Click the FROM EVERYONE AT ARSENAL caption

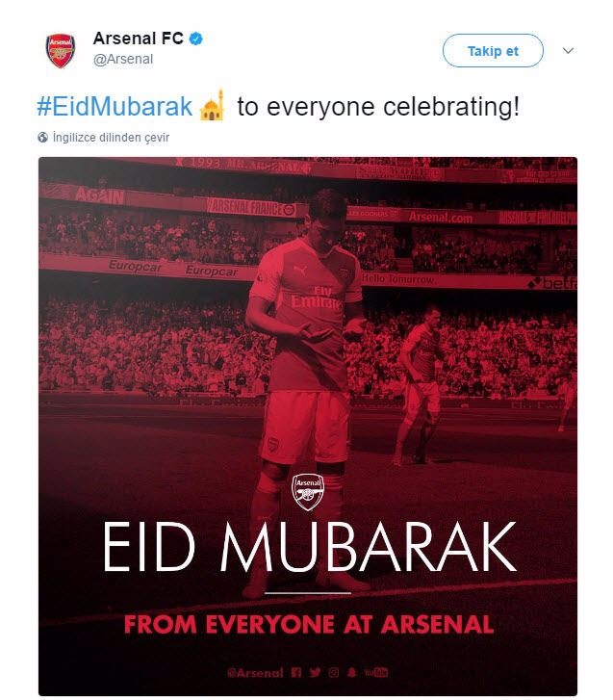309,625
